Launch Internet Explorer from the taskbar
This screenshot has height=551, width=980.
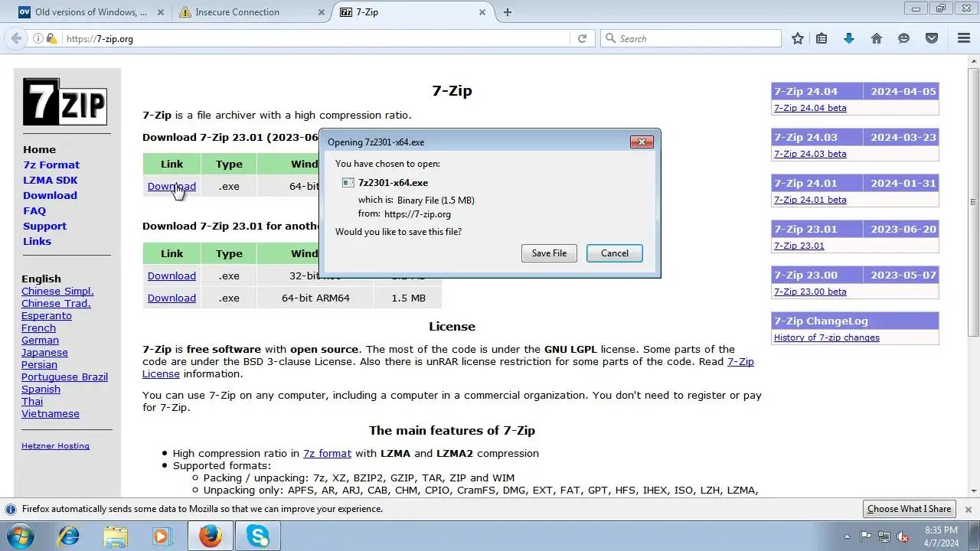69,536
